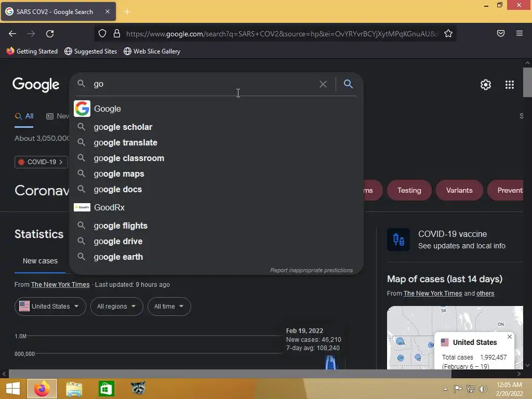The image size is (532, 399).
Task: Show hidden tray icons arrow
Action: [x=445, y=389]
